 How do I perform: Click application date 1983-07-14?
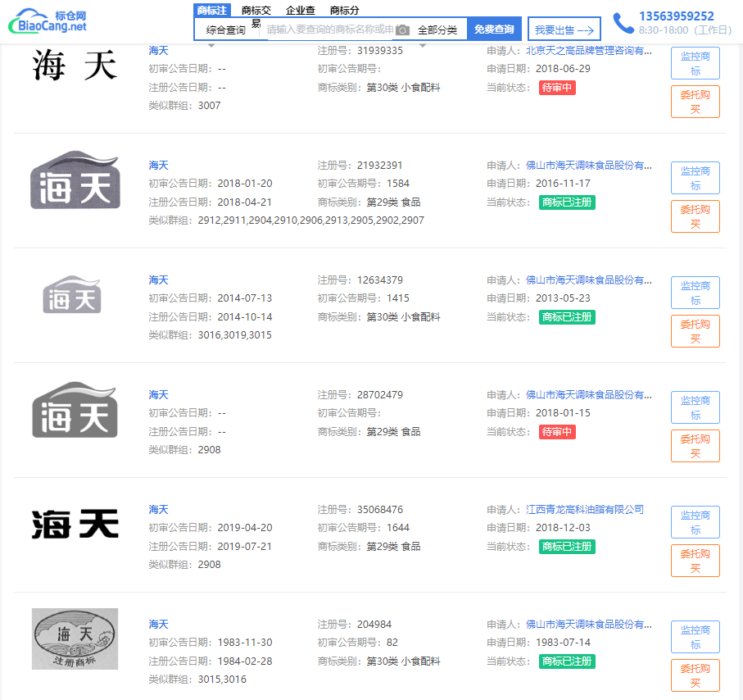[563, 642]
